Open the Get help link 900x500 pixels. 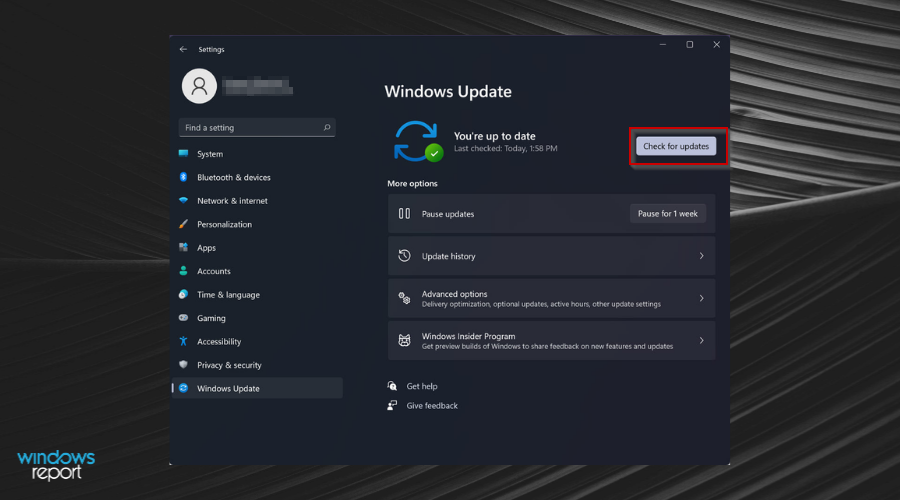[422, 386]
